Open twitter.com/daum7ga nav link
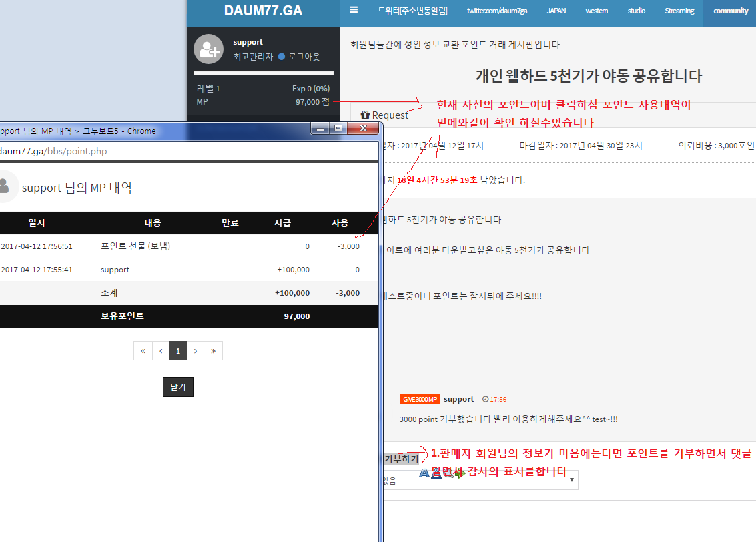Viewport: 756px width, 542px height. [497, 11]
